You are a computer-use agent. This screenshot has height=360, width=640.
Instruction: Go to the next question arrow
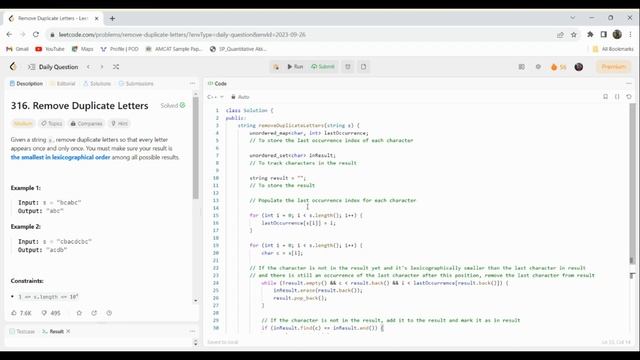click(x=102, y=67)
